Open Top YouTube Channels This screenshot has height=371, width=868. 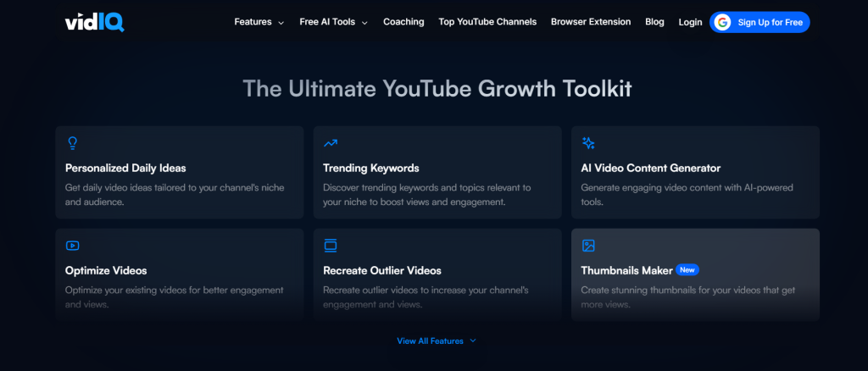(x=487, y=22)
